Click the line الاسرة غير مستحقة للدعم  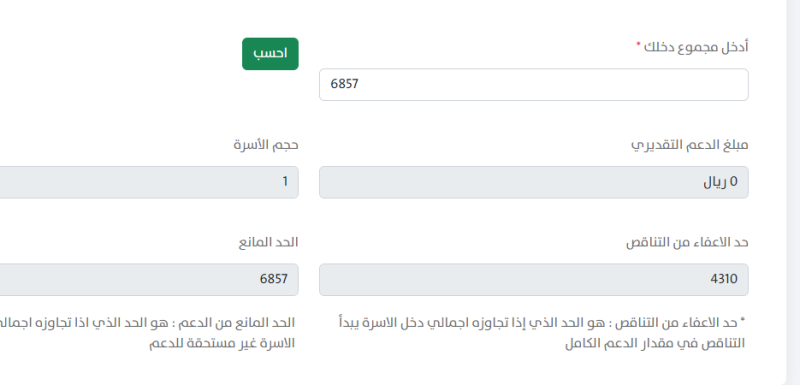[222, 344]
